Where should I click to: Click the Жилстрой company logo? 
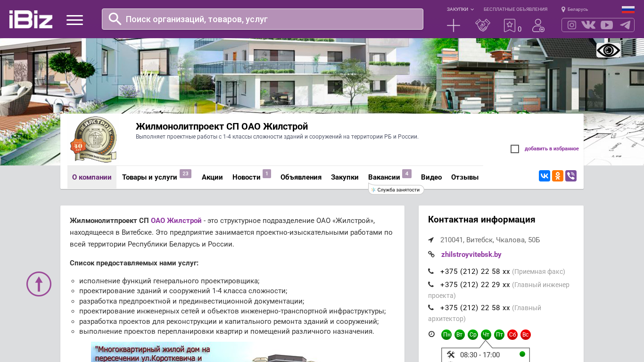(x=93, y=140)
